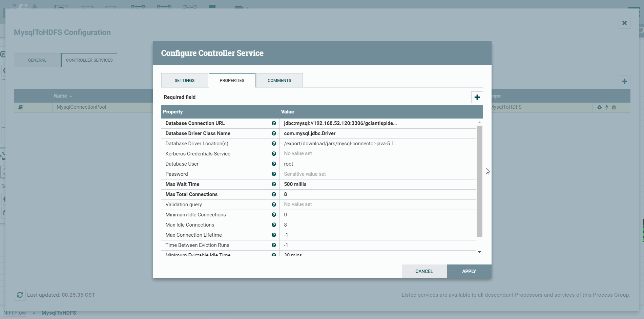The height and width of the screenshot is (319, 644).
Task: Add a new property with plus icon
Action: (477, 97)
